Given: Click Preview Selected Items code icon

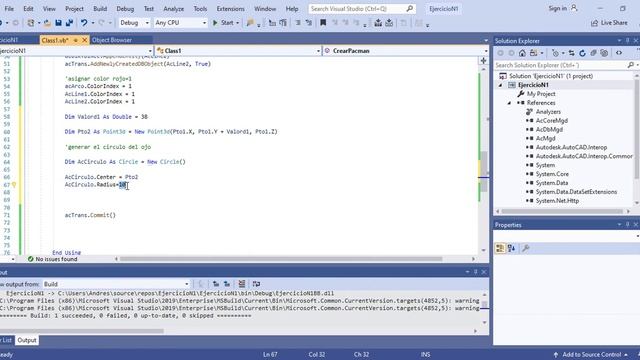Looking at the screenshot, I should point(619,53).
